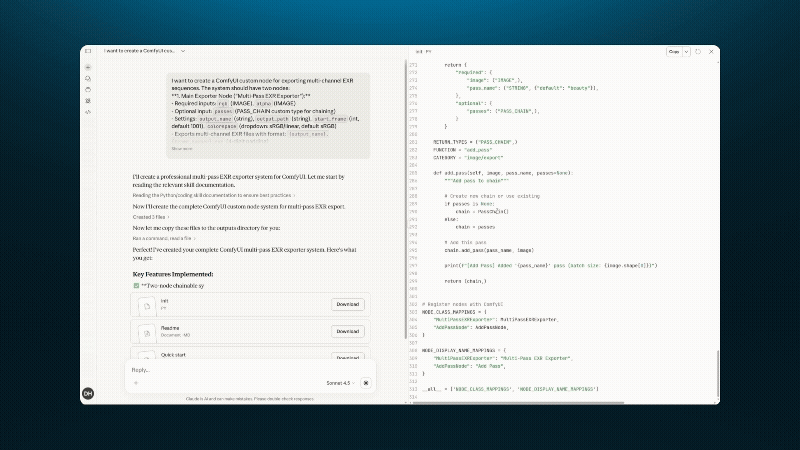Click the 'RETURN_TYPES' code line
Image resolution: width=800 pixels, height=450 pixels.
tap(475, 142)
